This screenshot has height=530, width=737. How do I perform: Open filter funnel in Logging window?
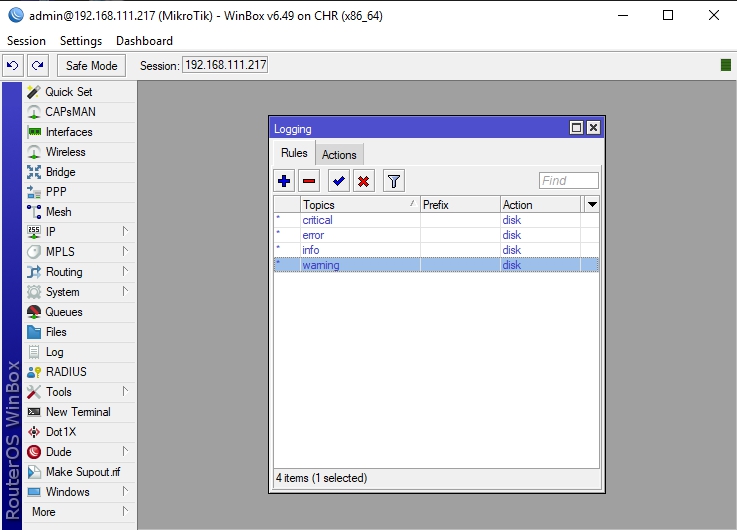(x=394, y=181)
